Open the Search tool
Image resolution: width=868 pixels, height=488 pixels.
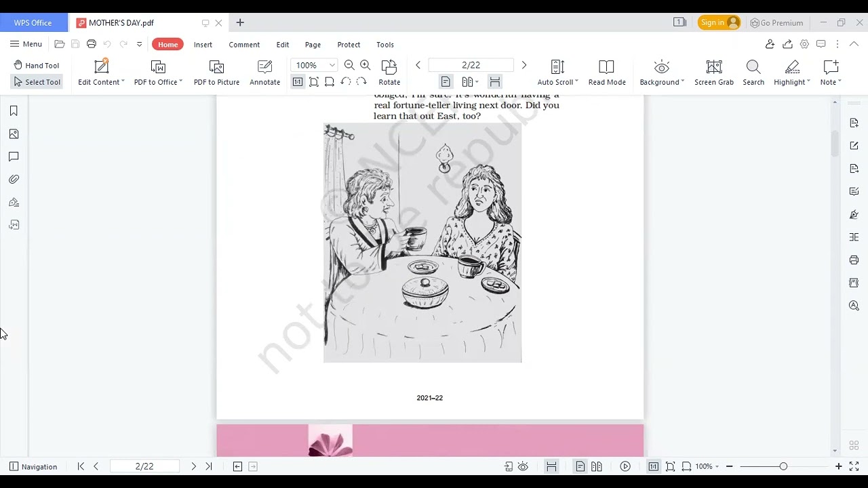[753, 73]
